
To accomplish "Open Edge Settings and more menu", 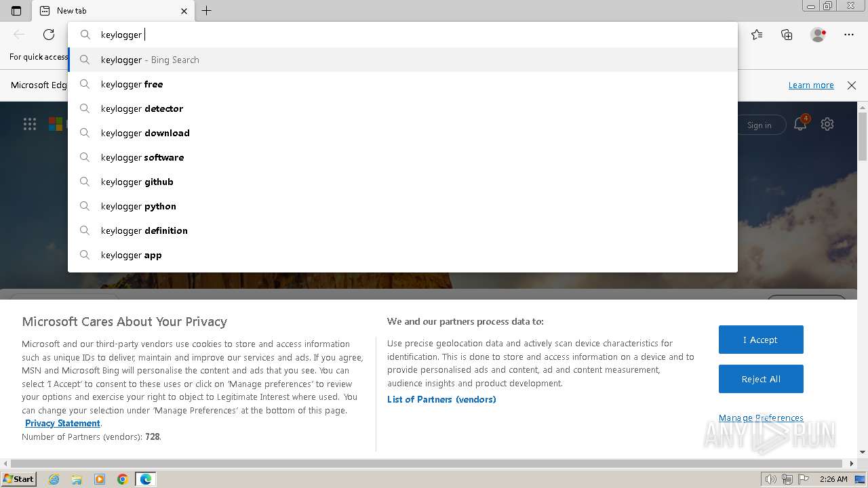I will coord(849,35).
